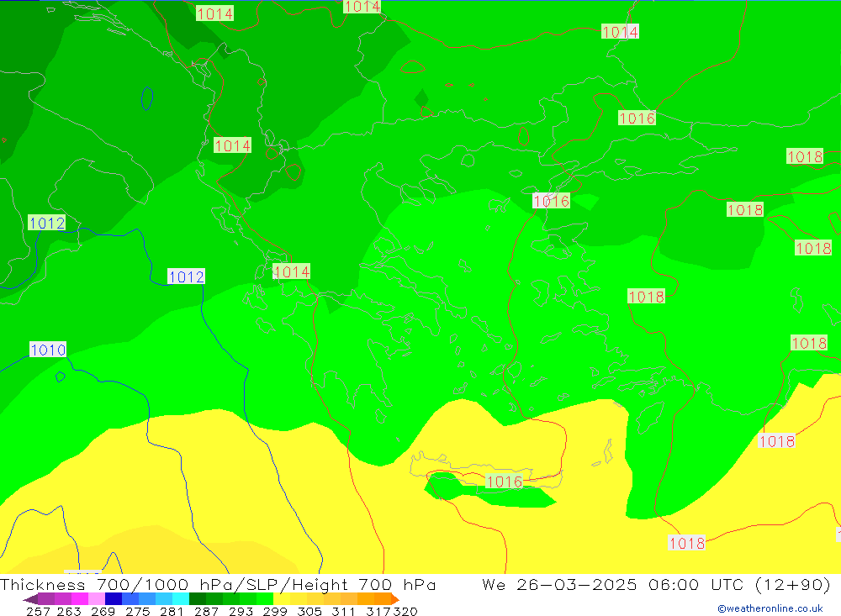The width and height of the screenshot is (841, 616).
Task: Click legend value 299
Action: click(x=275, y=611)
